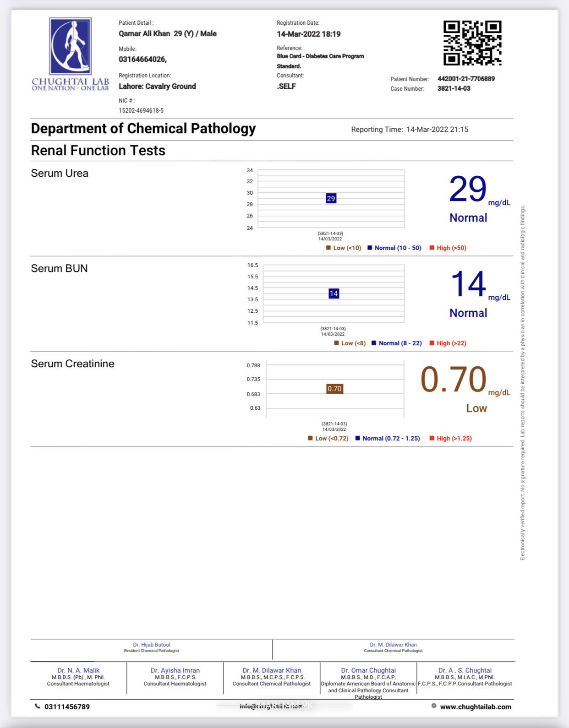Click the brown 0.70 marker on Creatinine chart
This screenshot has width=569, height=728.
[334, 389]
